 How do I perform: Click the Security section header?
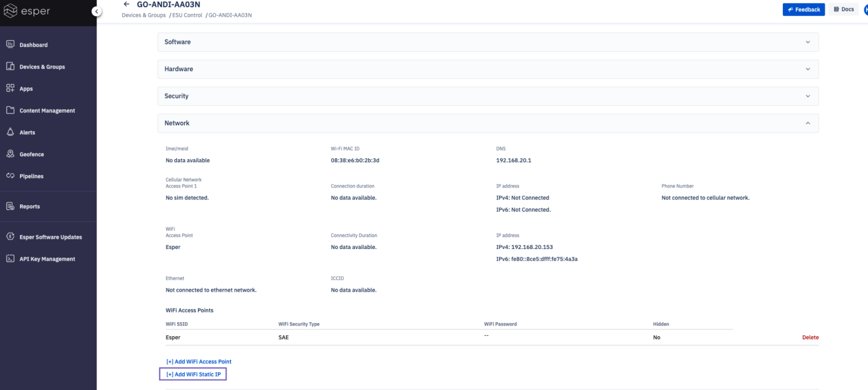pos(488,96)
